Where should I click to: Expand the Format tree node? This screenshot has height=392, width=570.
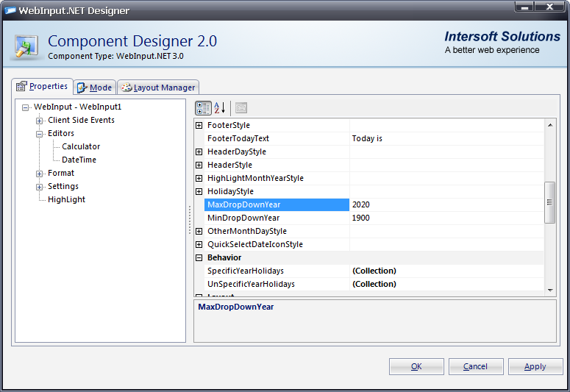(40, 174)
